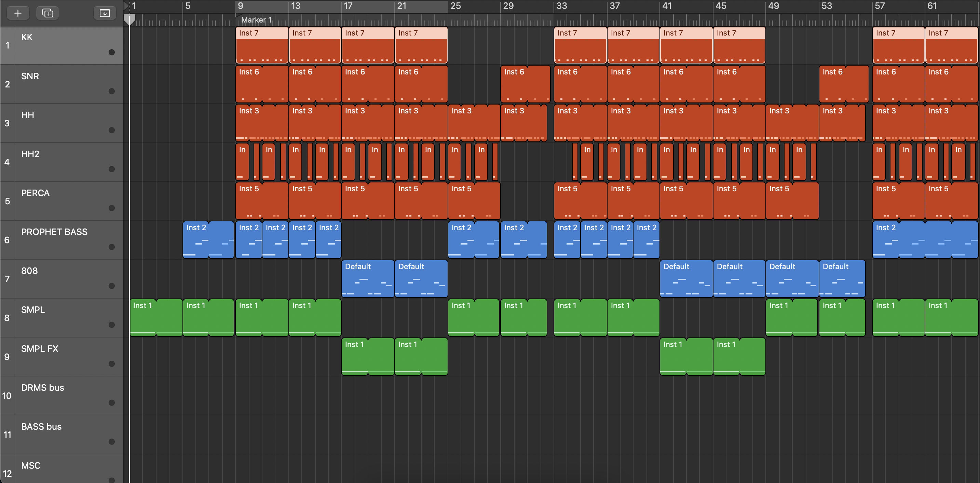Select the DRMS bus track header
The height and width of the screenshot is (483, 980).
click(43, 388)
